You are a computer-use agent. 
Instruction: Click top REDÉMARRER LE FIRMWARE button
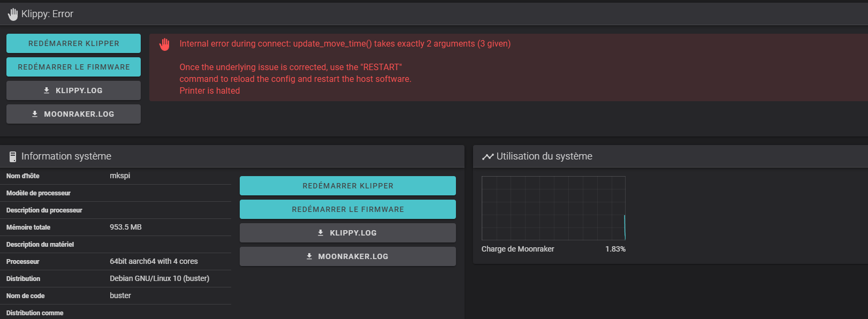(73, 67)
